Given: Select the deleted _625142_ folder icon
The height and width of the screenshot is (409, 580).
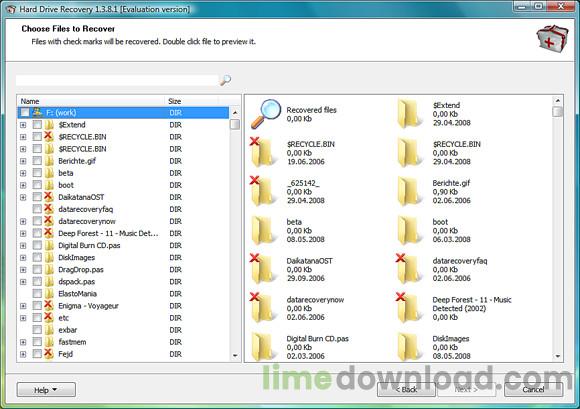Looking at the screenshot, I should (x=262, y=192).
